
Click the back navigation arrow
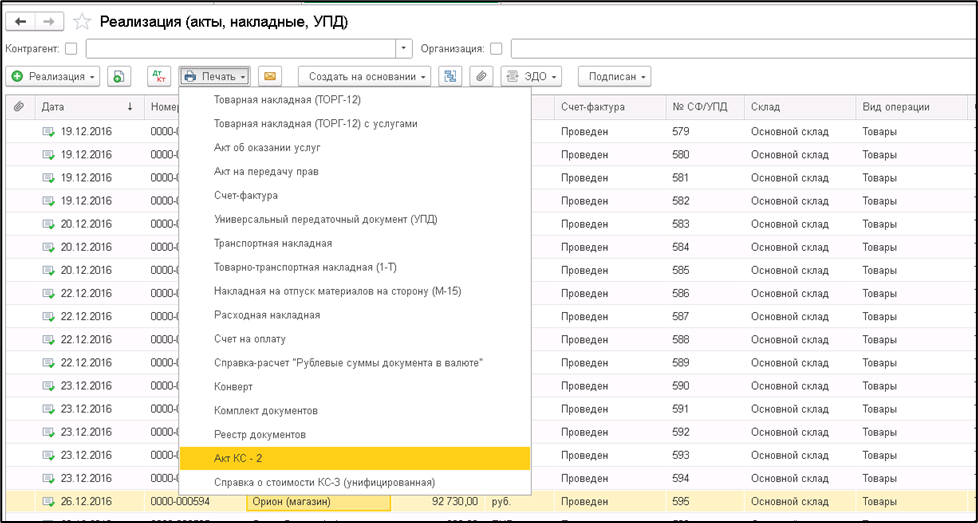pos(20,21)
